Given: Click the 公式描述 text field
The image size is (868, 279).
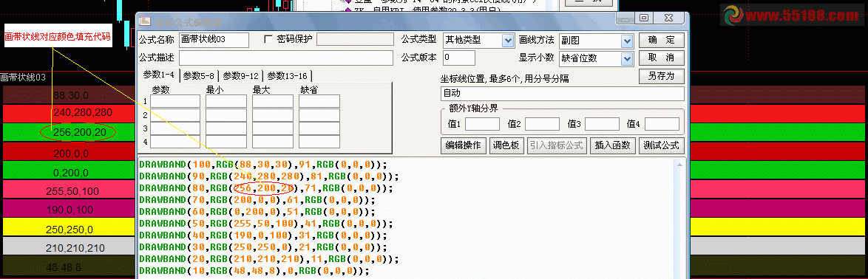Looking at the screenshot, I should pyautogui.click(x=285, y=58).
